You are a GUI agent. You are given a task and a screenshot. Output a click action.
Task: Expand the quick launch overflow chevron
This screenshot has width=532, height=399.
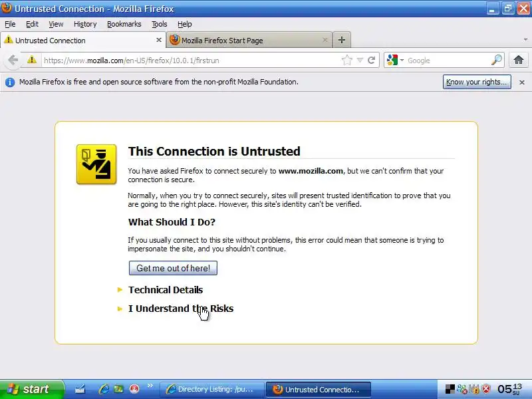(x=150, y=386)
